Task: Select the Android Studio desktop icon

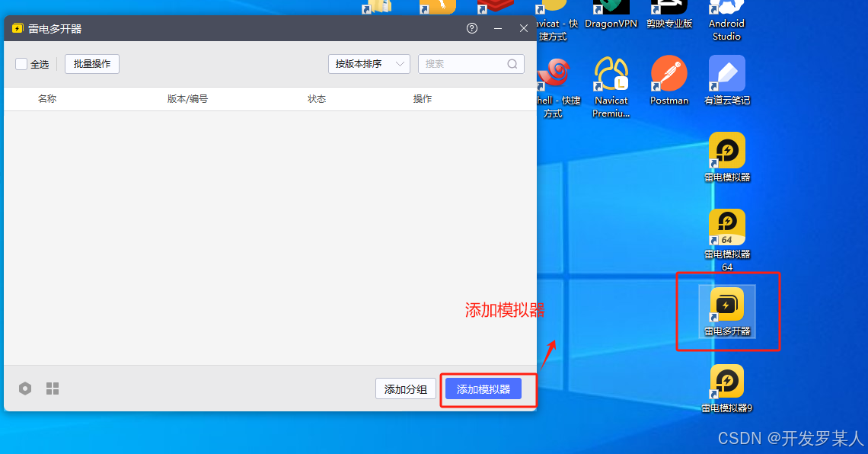Action: 727,21
